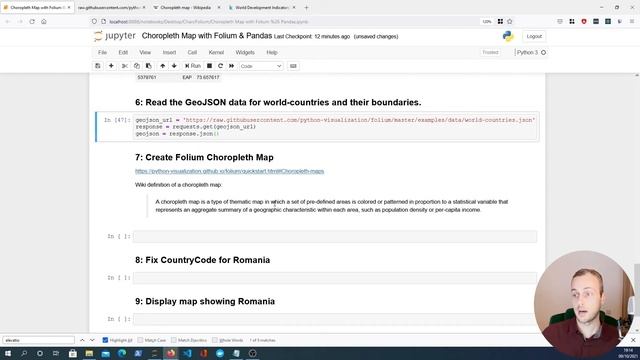Paste cells below icon

click(149, 66)
